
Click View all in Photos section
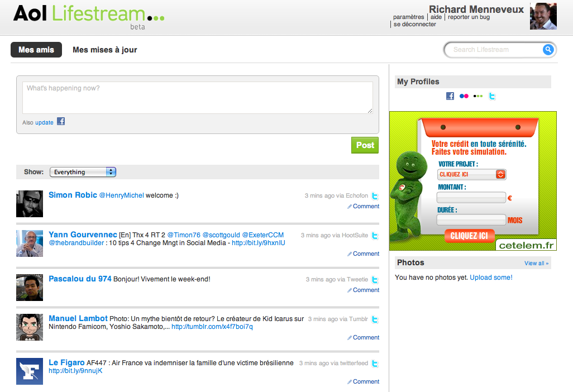[537, 263]
